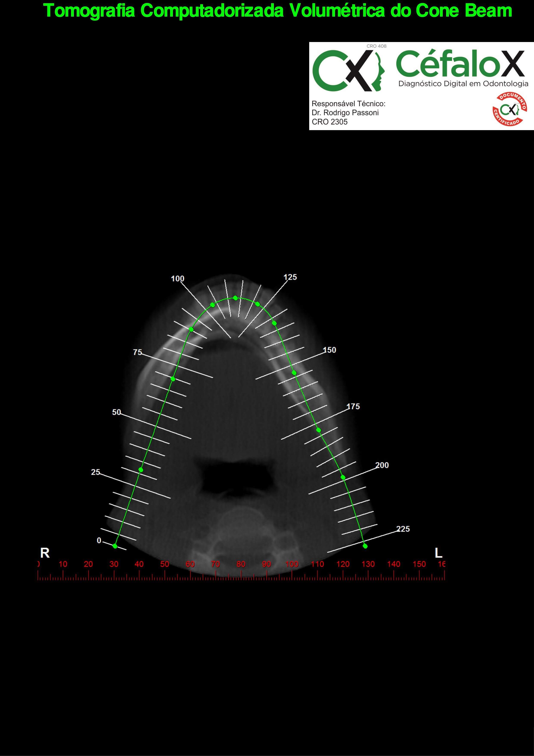Click slice label 25
Viewport: 534px width, 756px height.
(x=95, y=472)
